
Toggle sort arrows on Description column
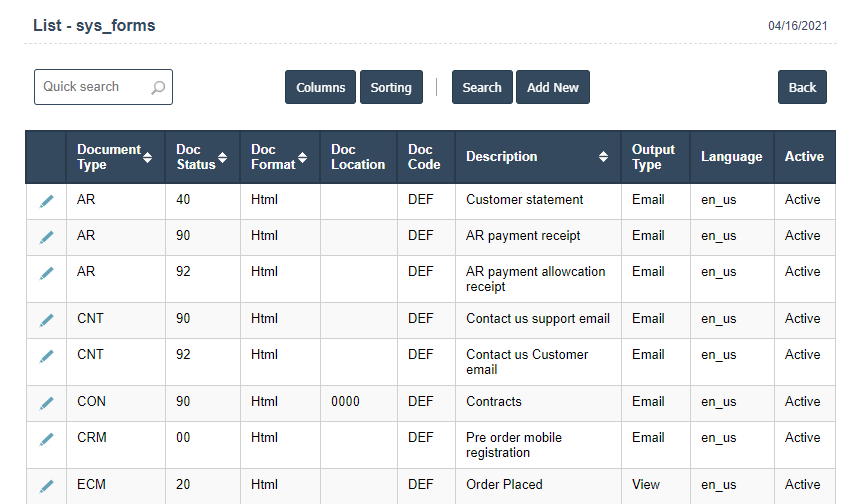tap(603, 157)
